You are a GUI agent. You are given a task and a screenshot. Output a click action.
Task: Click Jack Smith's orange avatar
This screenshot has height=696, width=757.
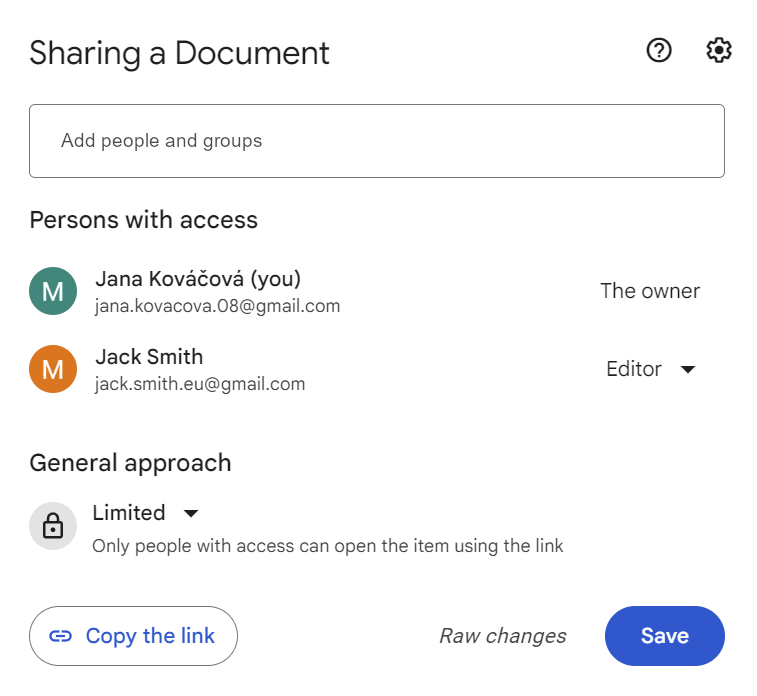click(x=53, y=369)
